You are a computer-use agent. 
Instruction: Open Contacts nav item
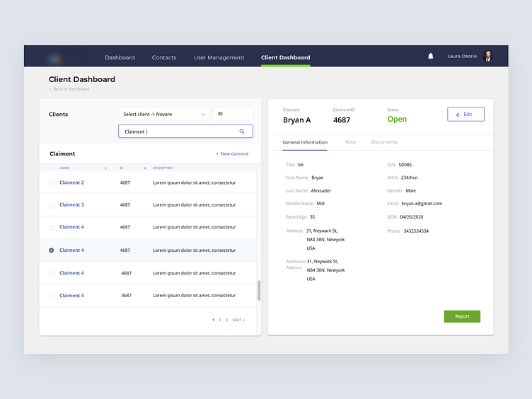(164, 57)
